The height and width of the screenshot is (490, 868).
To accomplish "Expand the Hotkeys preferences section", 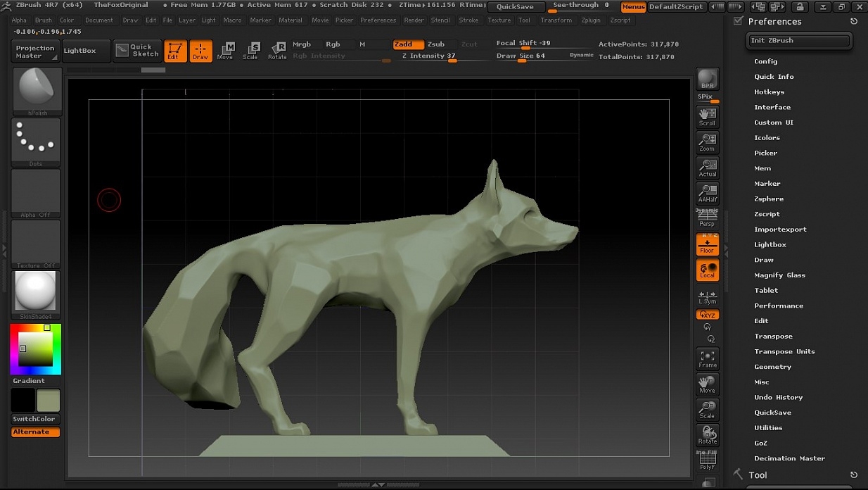I will [769, 92].
